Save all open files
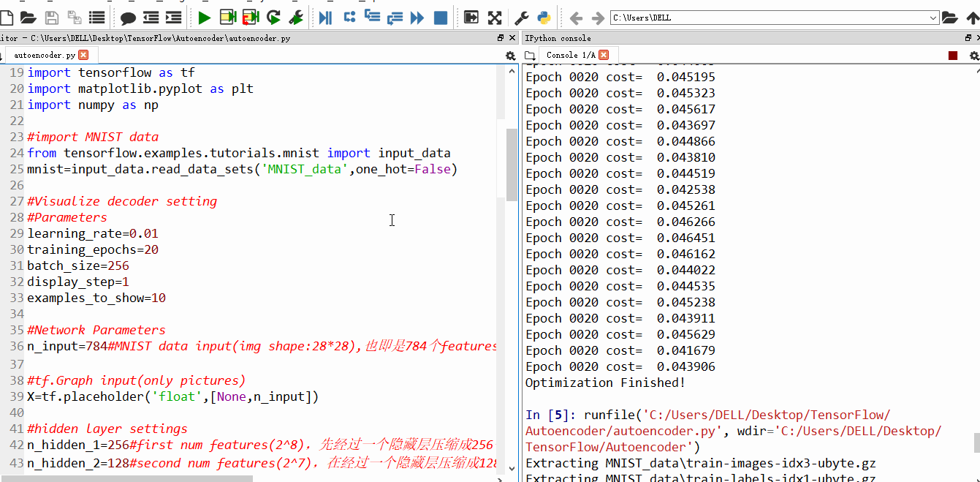 pyautogui.click(x=74, y=18)
